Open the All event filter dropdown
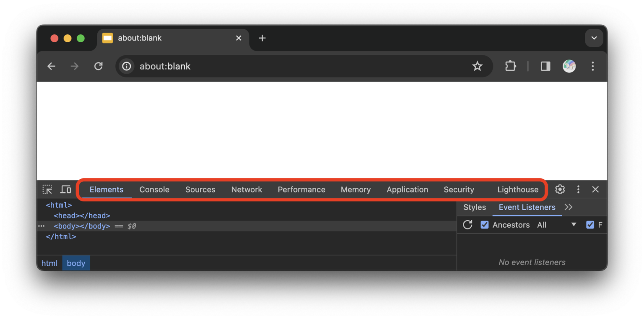 point(557,225)
